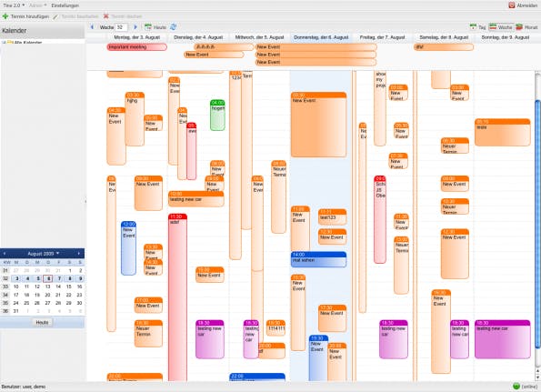Expand the Alle Kalender tree node
This screenshot has height=392, width=541.
tap(4, 43)
